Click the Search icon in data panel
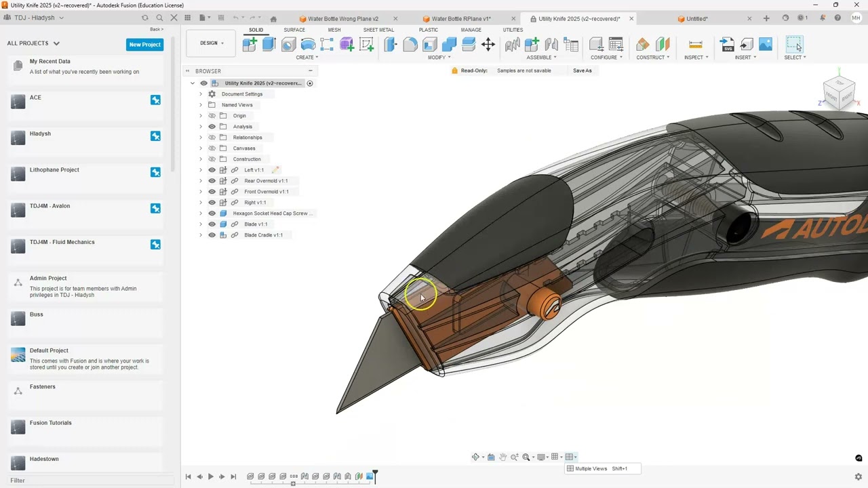 pyautogui.click(x=159, y=18)
